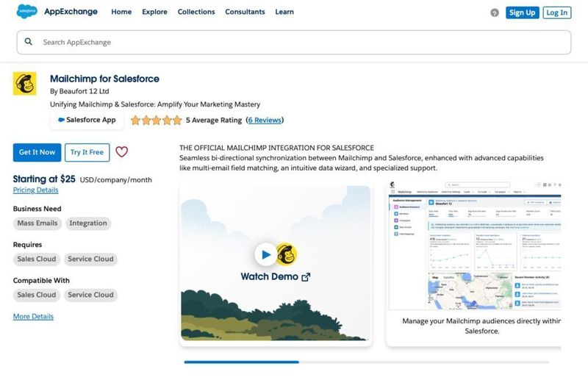This screenshot has width=588, height=380.
Task: Click Service Cloud under Requires
Action: tap(90, 259)
